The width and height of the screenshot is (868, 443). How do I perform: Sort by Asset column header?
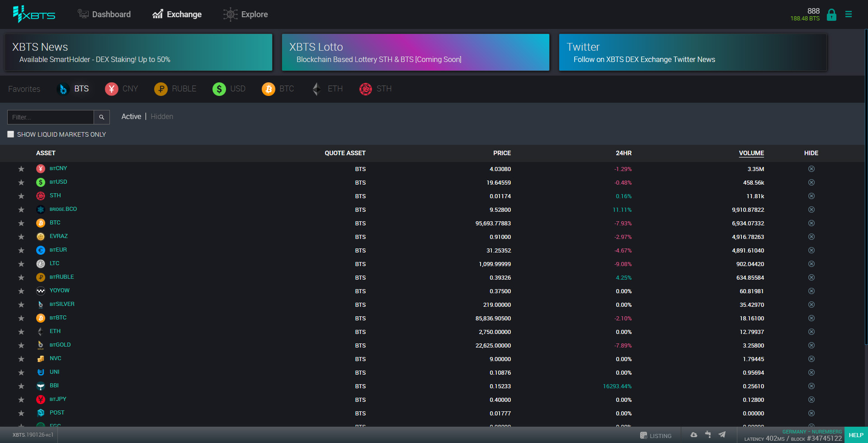click(46, 153)
